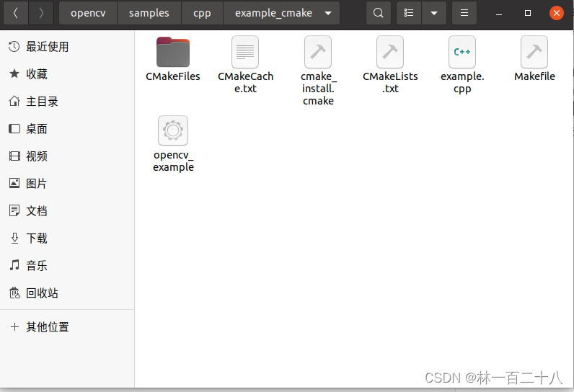
Task: Click the example.cpp file name
Action: pyautogui.click(x=462, y=82)
